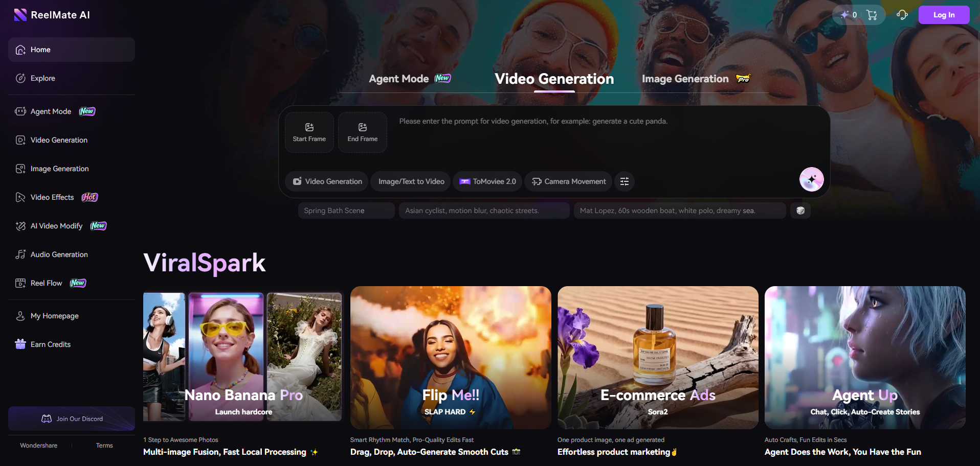
Task: Open Video Effects in the sidebar
Action: pos(52,197)
